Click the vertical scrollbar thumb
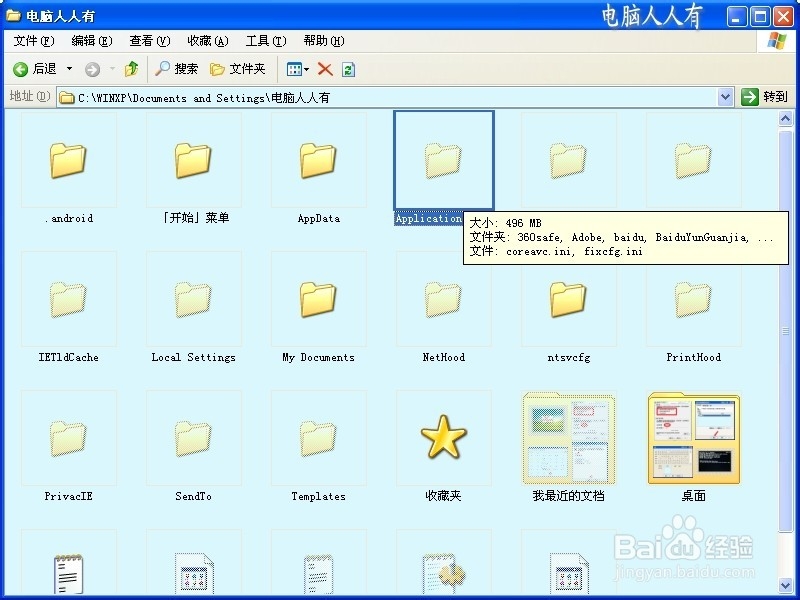This screenshot has width=800, height=600. pos(785,331)
